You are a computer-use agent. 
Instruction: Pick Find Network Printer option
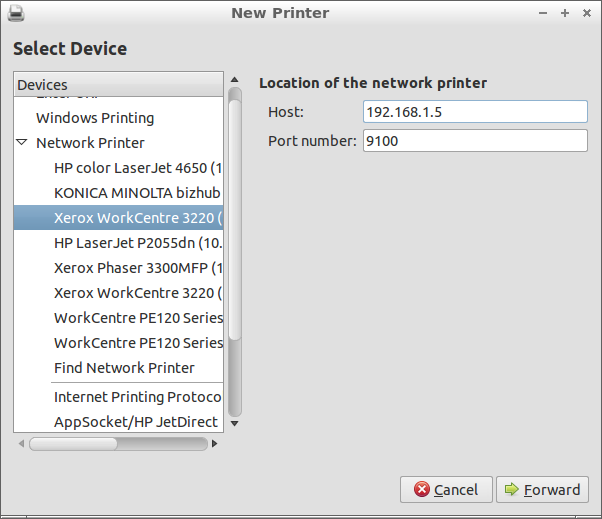pyautogui.click(x=124, y=367)
